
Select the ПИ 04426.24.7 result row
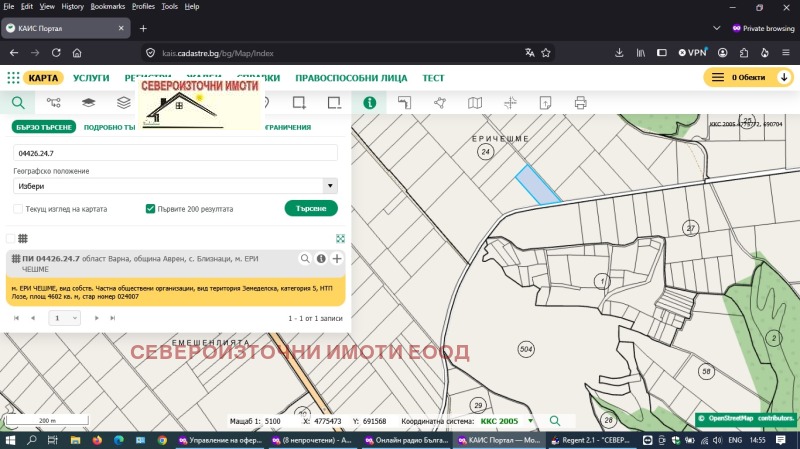pos(176,263)
